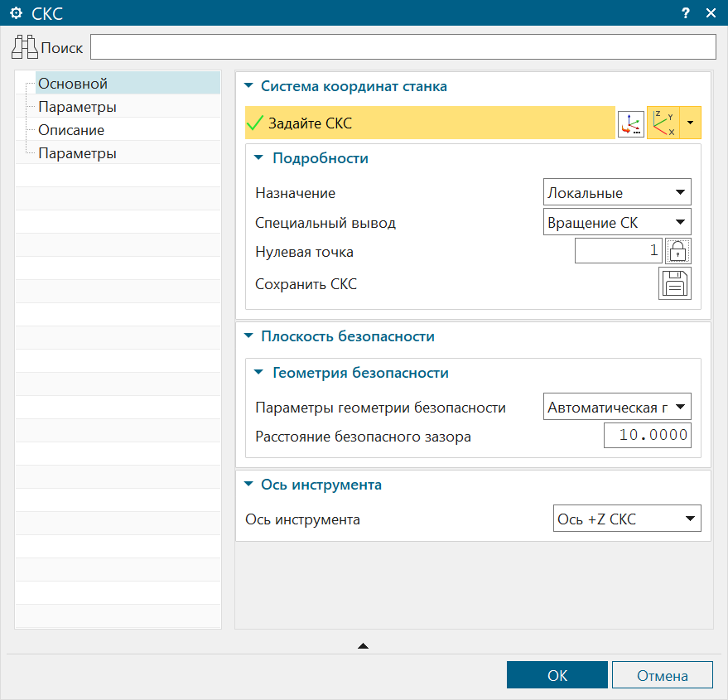The width and height of the screenshot is (728, 700).
Task: Open the CSYS dialog icon
Action: [x=630, y=124]
